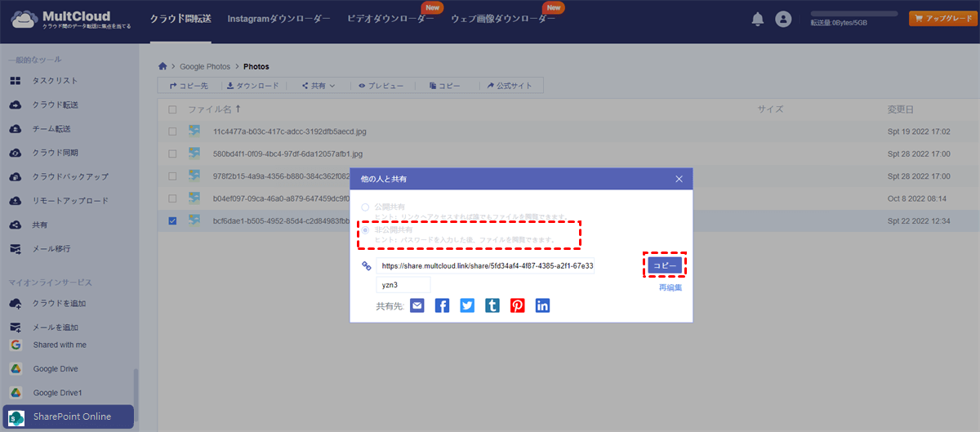Share to Pinterest icon
Screen dimensions: 980x432
coord(518,305)
